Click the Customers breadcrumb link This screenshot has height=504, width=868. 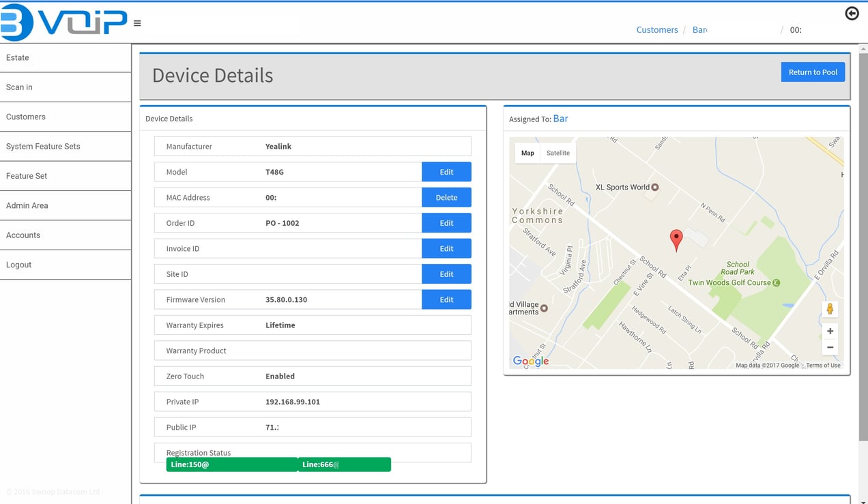(656, 30)
